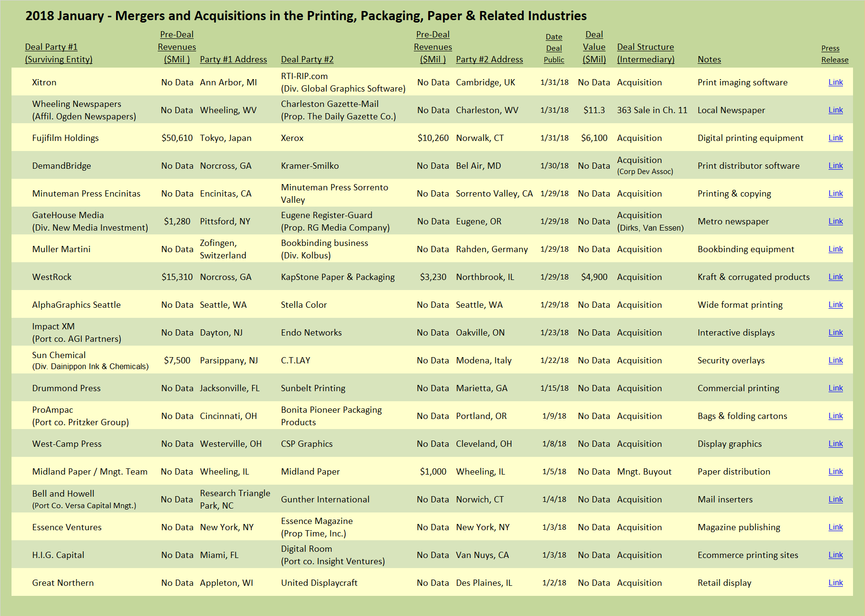Click the Deal Party #1 column header
Screen dimensions: 865x616
coord(58,53)
